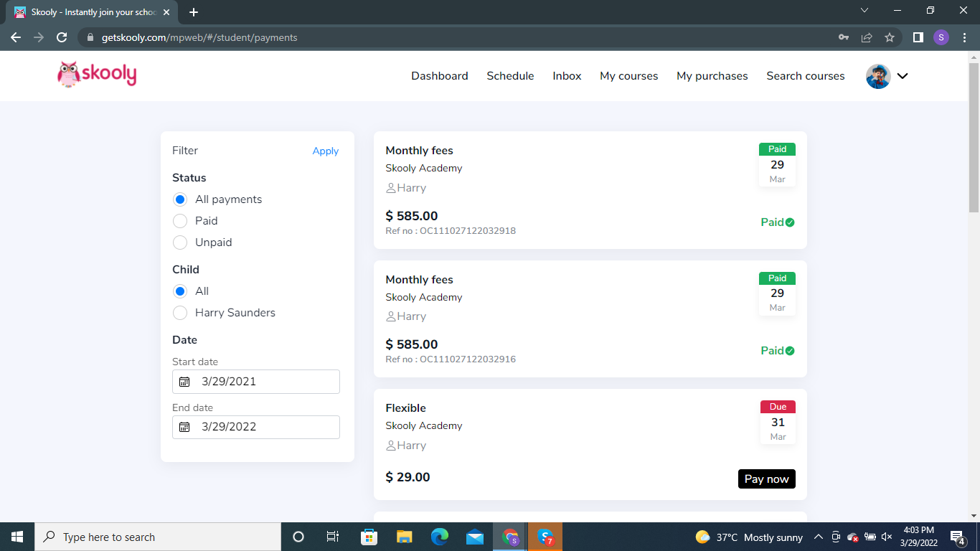Show hidden system tray icons
This screenshot has width=980, height=551.
coord(818,537)
